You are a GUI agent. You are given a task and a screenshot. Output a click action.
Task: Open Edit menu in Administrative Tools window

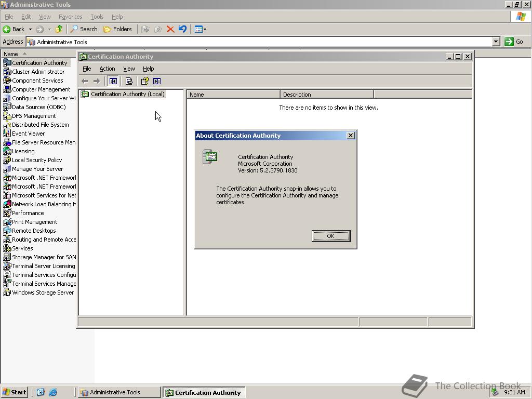click(x=26, y=17)
